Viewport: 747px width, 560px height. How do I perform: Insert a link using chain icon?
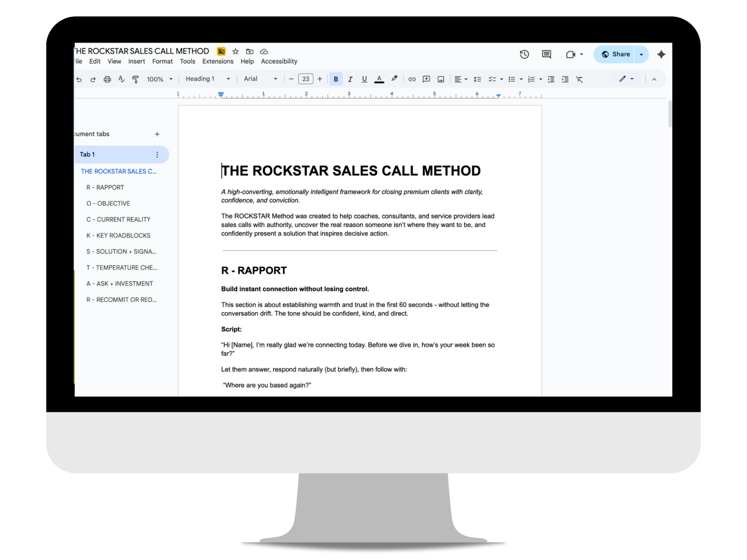click(412, 79)
